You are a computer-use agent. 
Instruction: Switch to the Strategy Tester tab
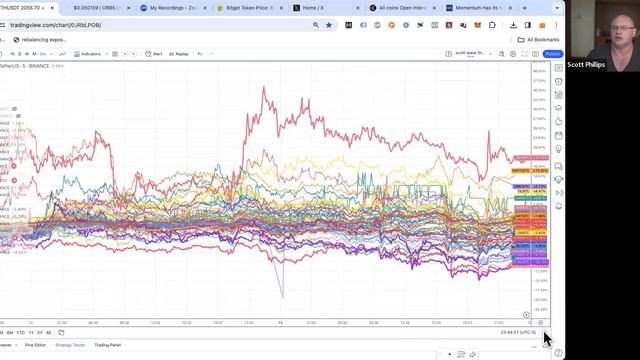(x=70, y=345)
